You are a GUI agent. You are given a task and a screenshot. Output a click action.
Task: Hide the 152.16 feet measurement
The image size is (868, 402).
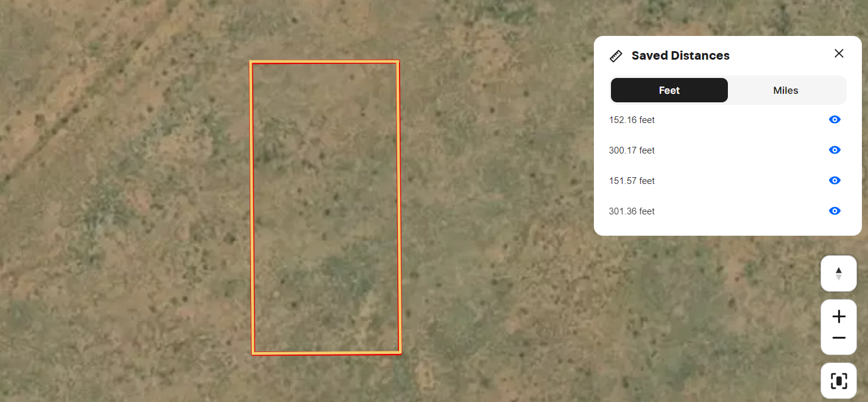click(834, 120)
